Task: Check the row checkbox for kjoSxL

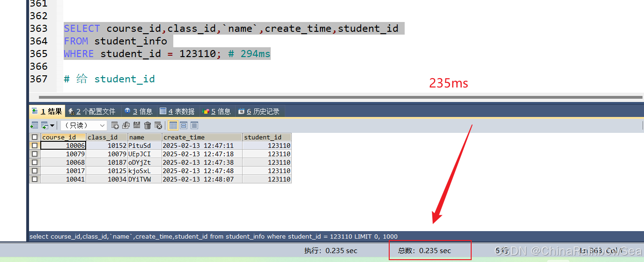Action: click(x=35, y=171)
